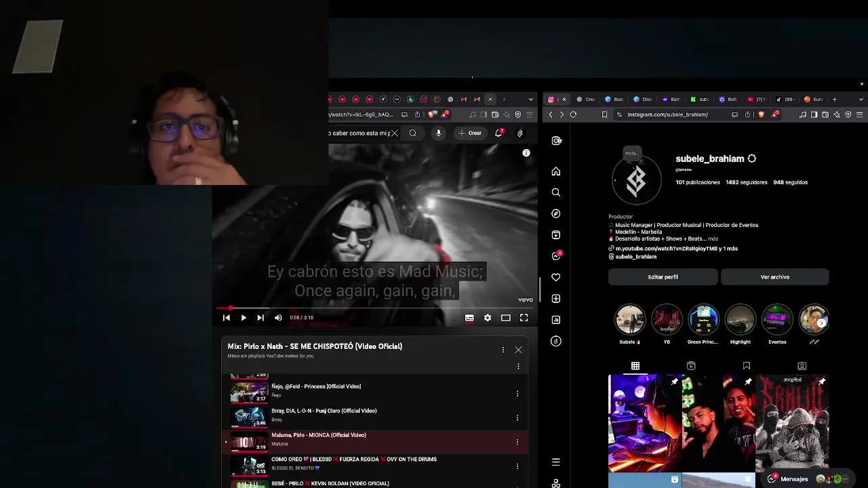
Task: Start YouTube voice search microphone
Action: pyautogui.click(x=439, y=133)
